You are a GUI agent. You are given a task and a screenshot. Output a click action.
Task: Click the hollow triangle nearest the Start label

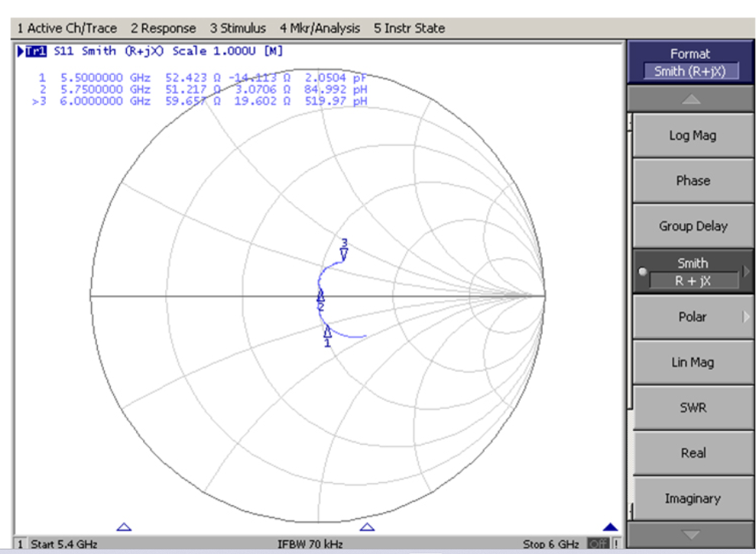[x=124, y=527]
